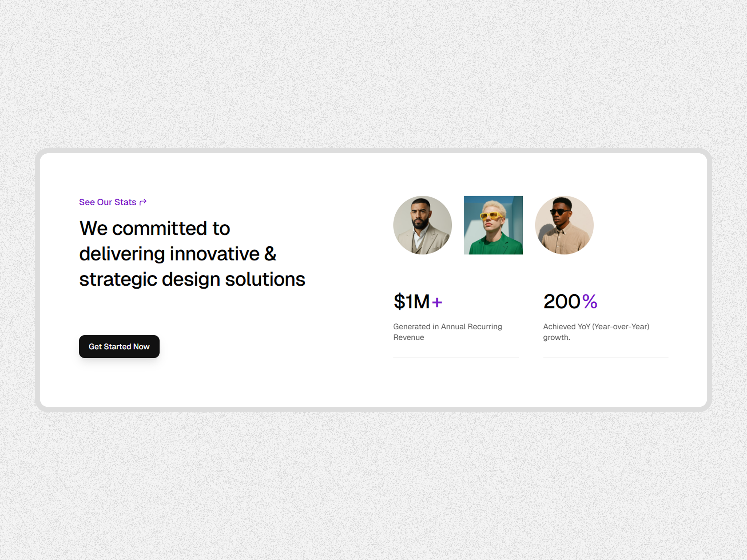Click the purple plus sign after $1M

pos(437,302)
